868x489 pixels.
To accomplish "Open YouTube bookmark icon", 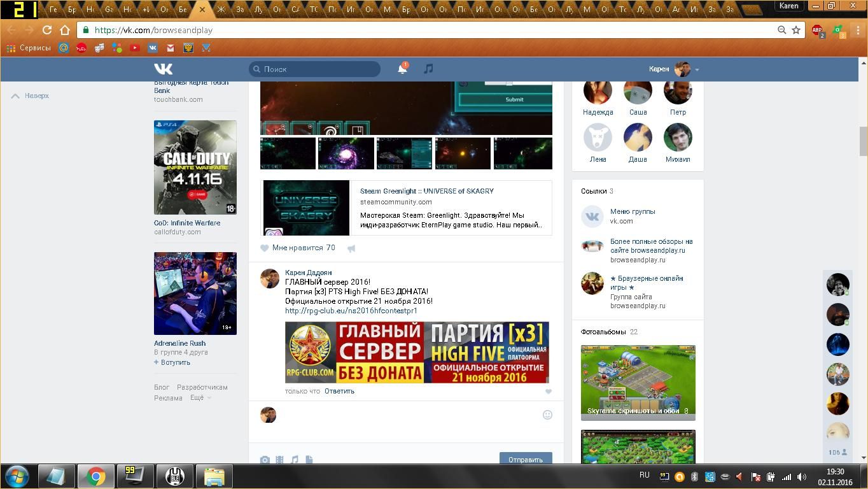I will 135,48.
